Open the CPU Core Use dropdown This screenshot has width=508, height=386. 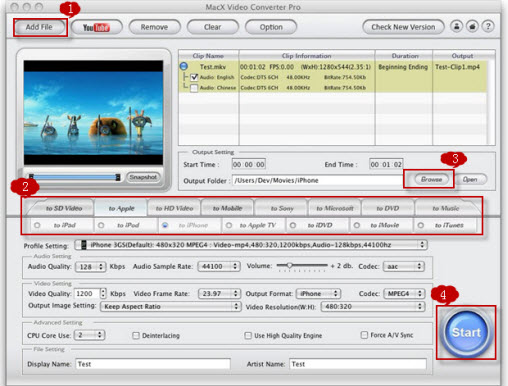click(89, 335)
